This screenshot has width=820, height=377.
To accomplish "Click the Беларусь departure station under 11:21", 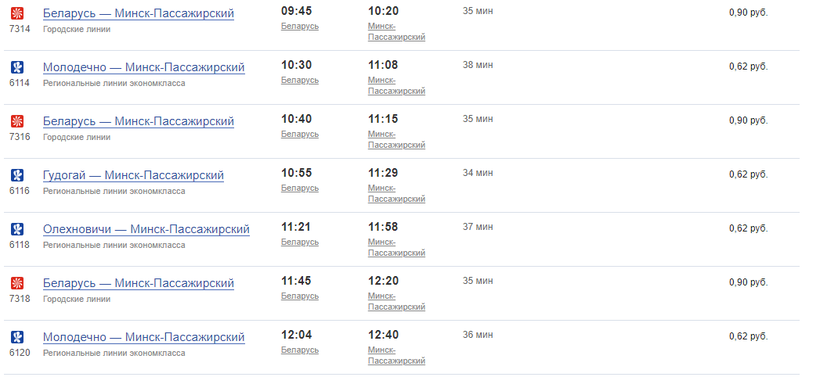I will click(x=300, y=242).
